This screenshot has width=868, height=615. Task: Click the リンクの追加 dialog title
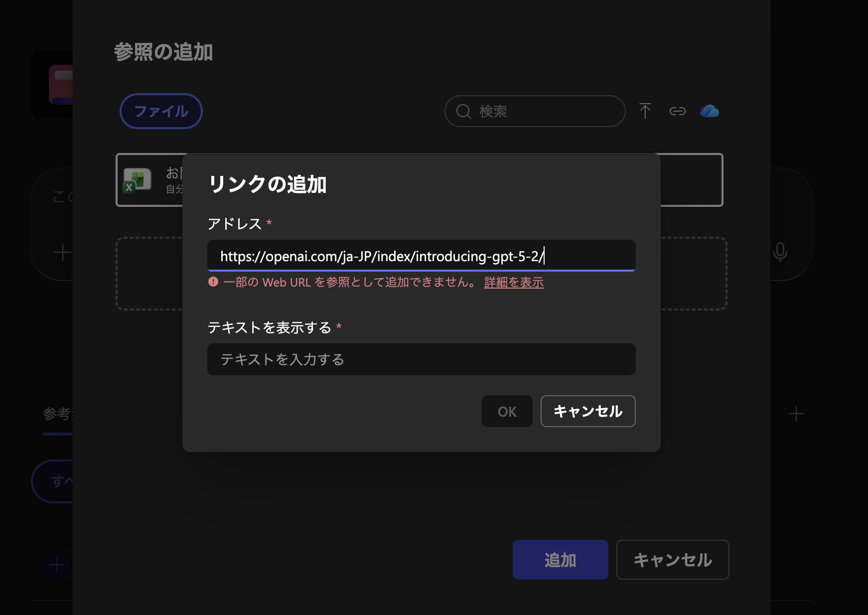pyautogui.click(x=267, y=184)
